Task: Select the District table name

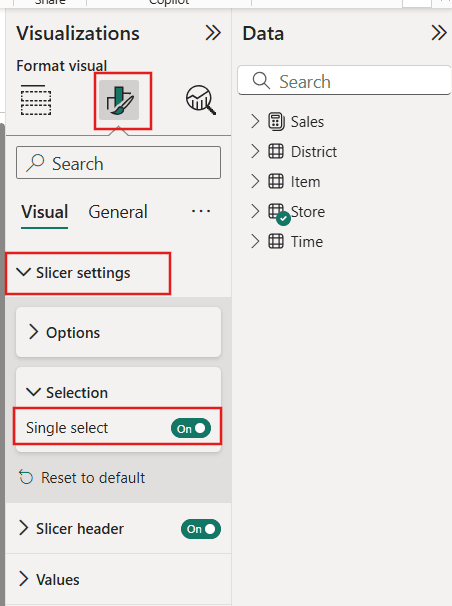Action: [x=314, y=152]
